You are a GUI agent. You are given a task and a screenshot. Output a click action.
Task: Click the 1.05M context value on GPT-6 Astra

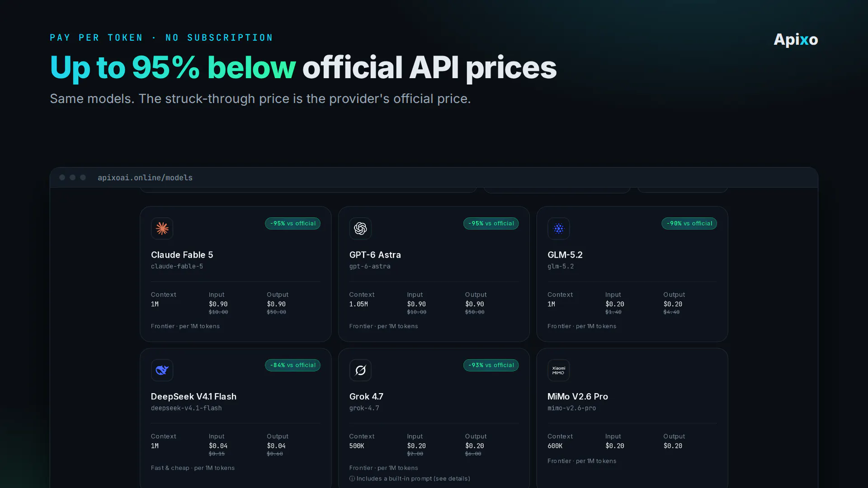point(359,304)
